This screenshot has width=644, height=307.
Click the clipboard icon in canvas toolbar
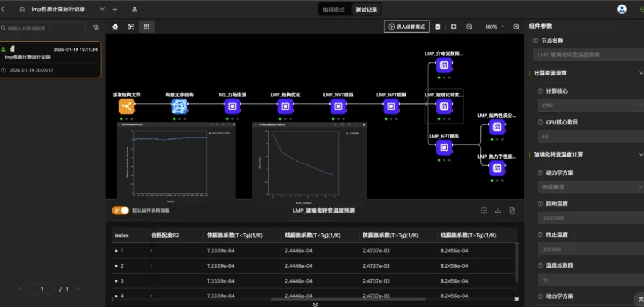[x=438, y=27]
